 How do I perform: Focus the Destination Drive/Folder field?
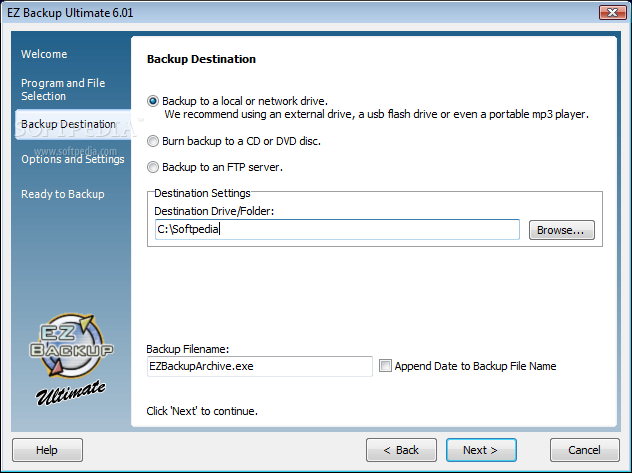click(x=337, y=229)
